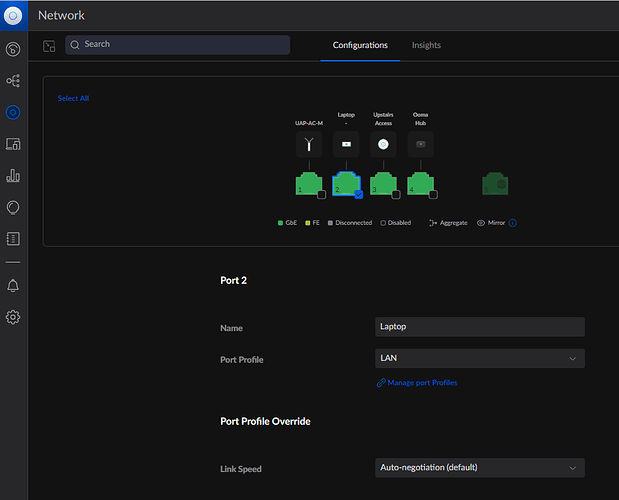
Task: Click the Ooma Hub device icon
Action: 420,144
